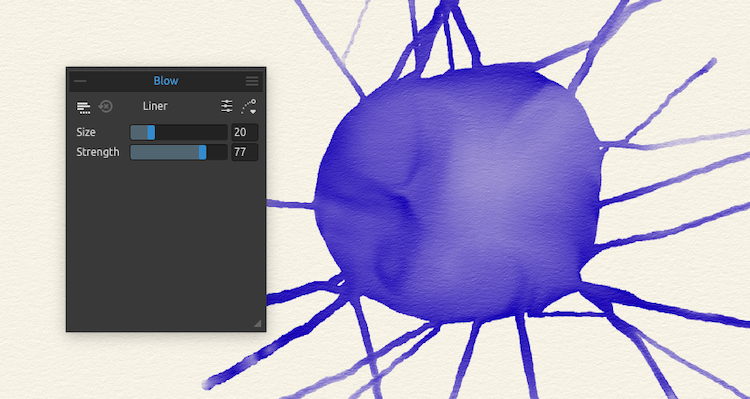Click the Size label

tap(86, 132)
